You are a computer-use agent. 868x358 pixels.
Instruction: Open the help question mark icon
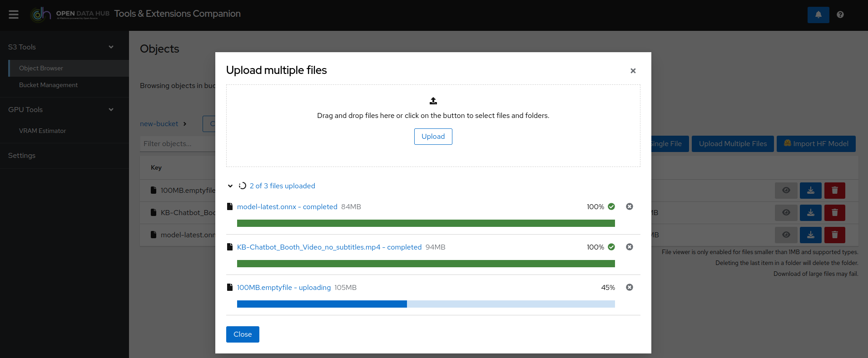point(840,15)
